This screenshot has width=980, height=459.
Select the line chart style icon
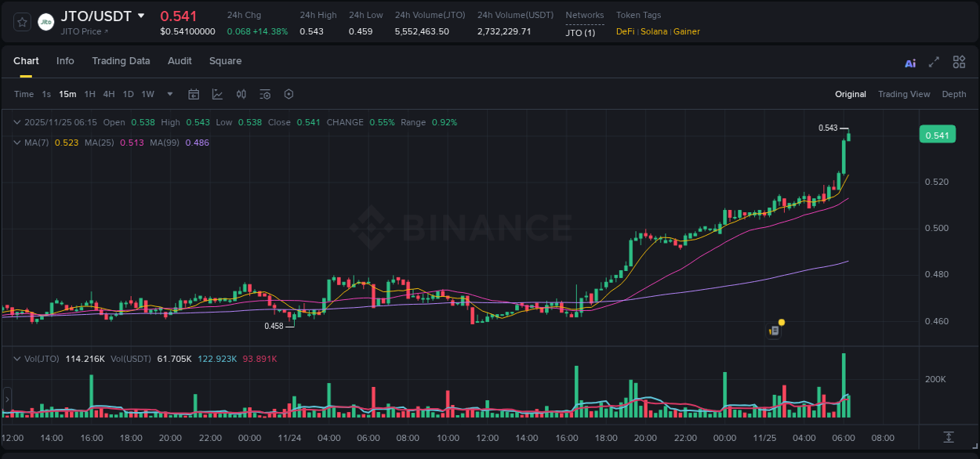(217, 94)
